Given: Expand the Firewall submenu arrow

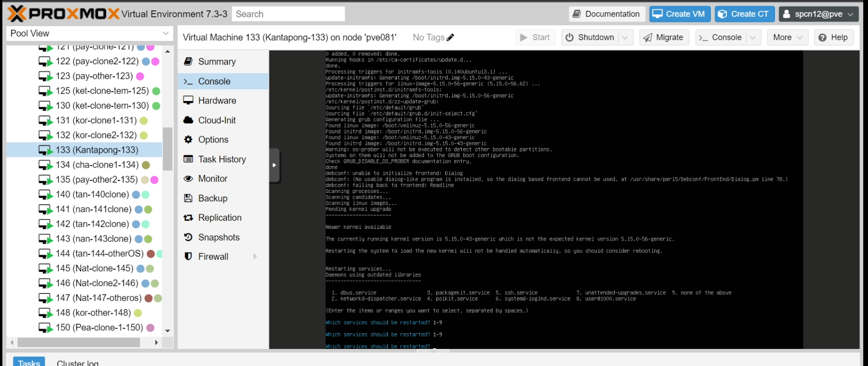Looking at the screenshot, I should tap(255, 256).
